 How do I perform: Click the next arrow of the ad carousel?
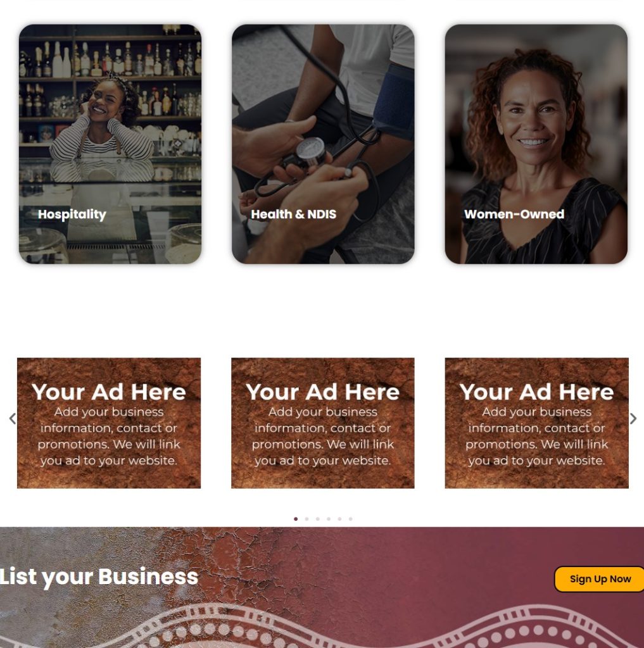tap(633, 419)
